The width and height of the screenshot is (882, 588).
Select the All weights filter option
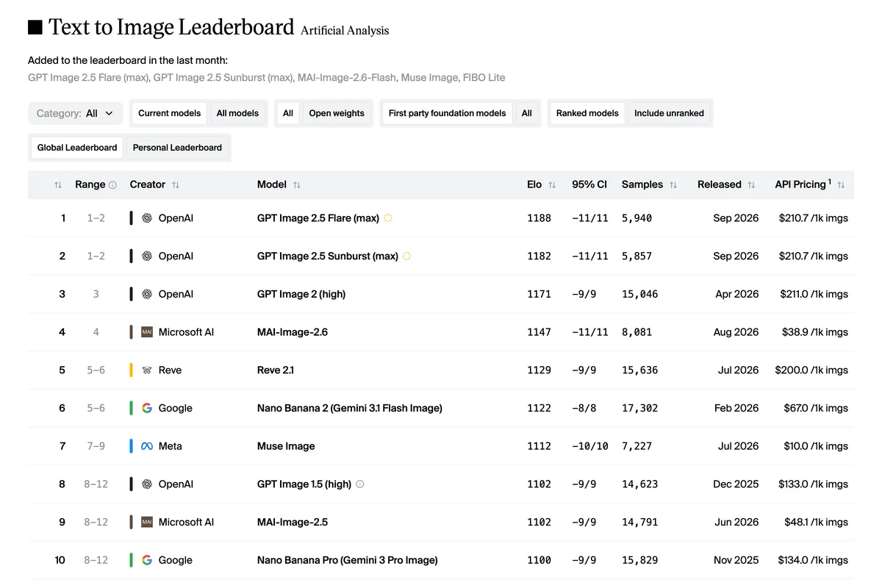tap(288, 113)
